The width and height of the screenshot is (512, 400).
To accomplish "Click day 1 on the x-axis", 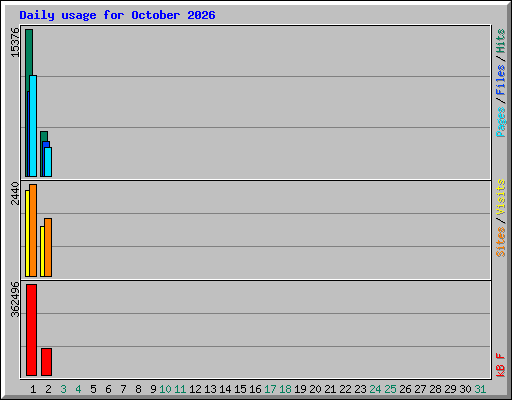I will click(x=33, y=389).
